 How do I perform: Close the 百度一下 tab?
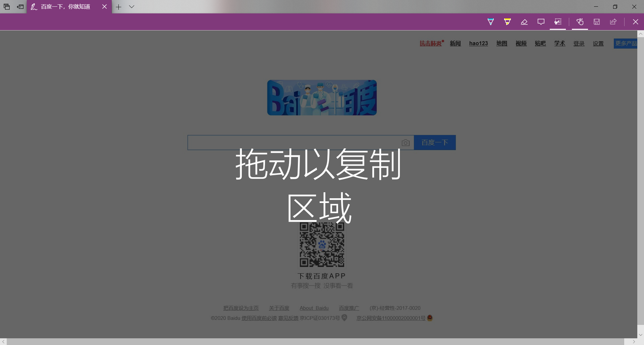pos(104,7)
